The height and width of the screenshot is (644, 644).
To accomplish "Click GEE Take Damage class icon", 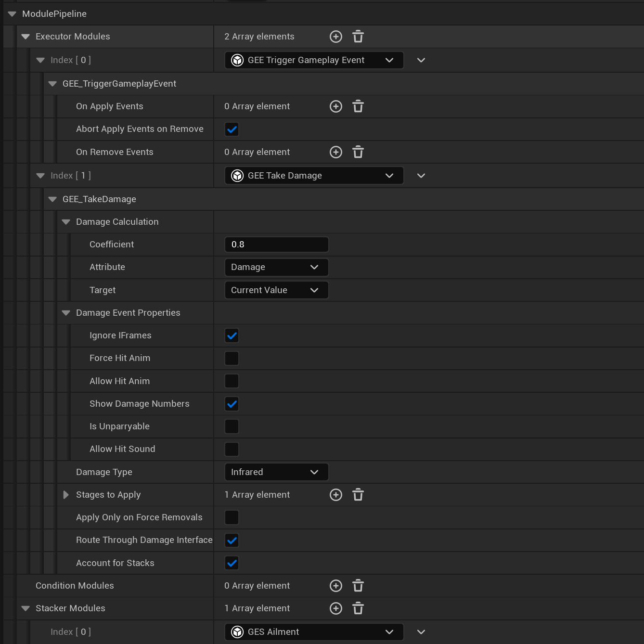I will click(237, 176).
